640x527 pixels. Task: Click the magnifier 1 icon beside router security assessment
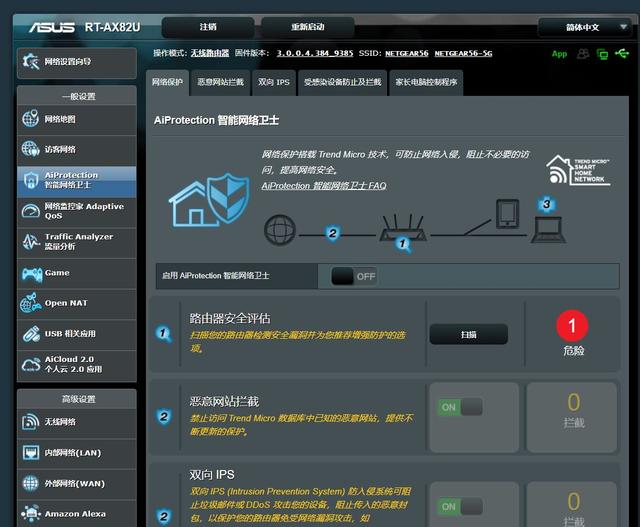pyautogui.click(x=164, y=334)
